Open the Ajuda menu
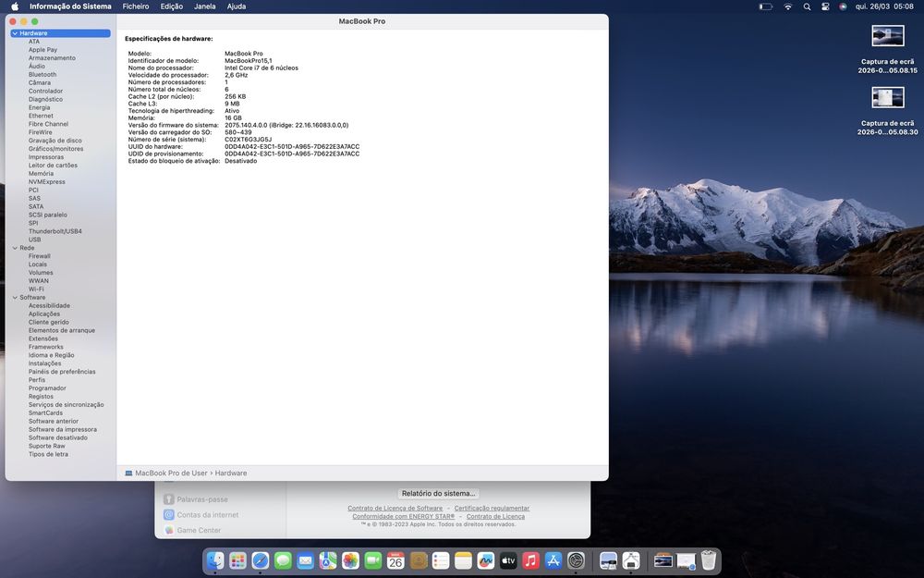924x578 pixels. pyautogui.click(x=237, y=6)
